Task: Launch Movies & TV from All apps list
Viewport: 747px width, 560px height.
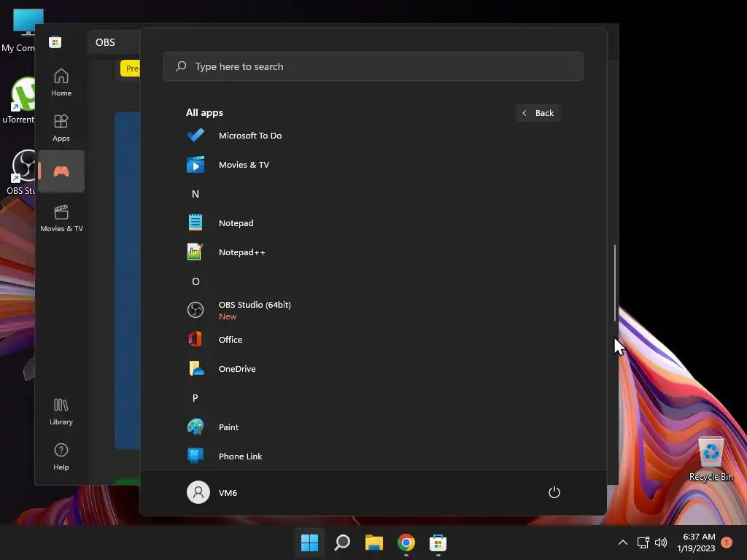Action: 244,165
